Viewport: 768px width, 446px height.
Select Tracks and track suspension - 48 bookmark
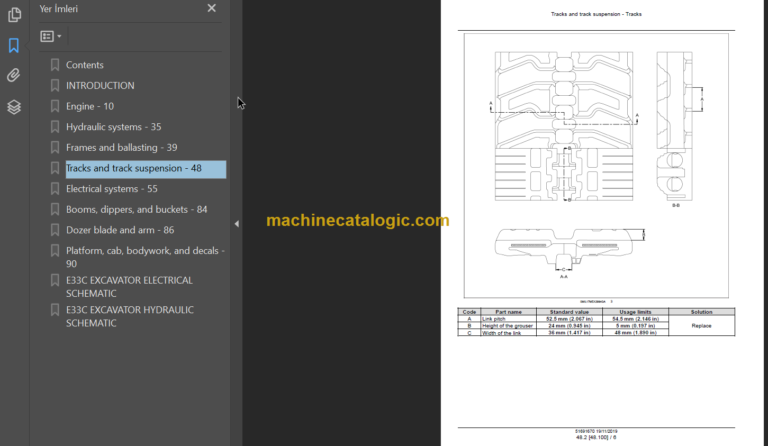(146, 169)
